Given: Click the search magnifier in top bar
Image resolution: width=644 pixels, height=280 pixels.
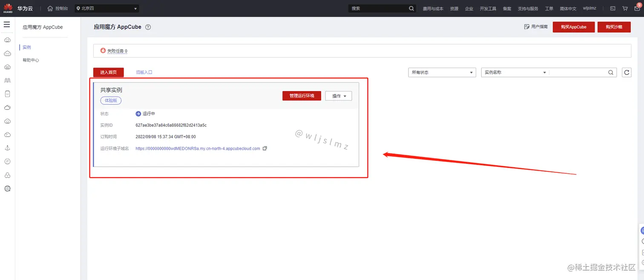Looking at the screenshot, I should pyautogui.click(x=411, y=9).
